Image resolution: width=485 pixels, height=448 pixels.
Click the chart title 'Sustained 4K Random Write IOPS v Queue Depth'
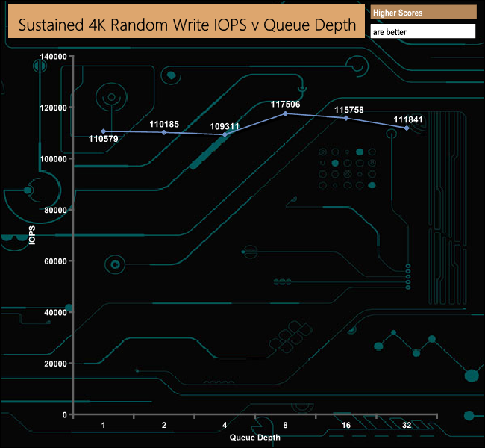(187, 25)
